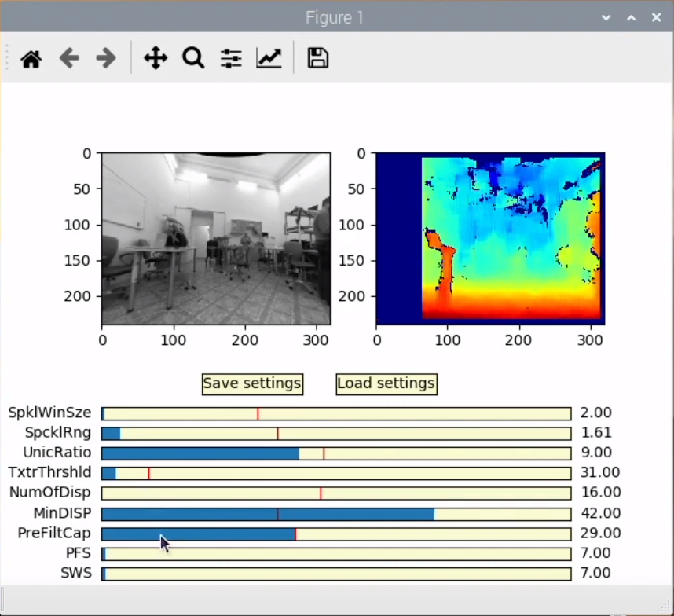674x616 pixels.
Task: Select the Pan axes tool
Action: click(156, 58)
